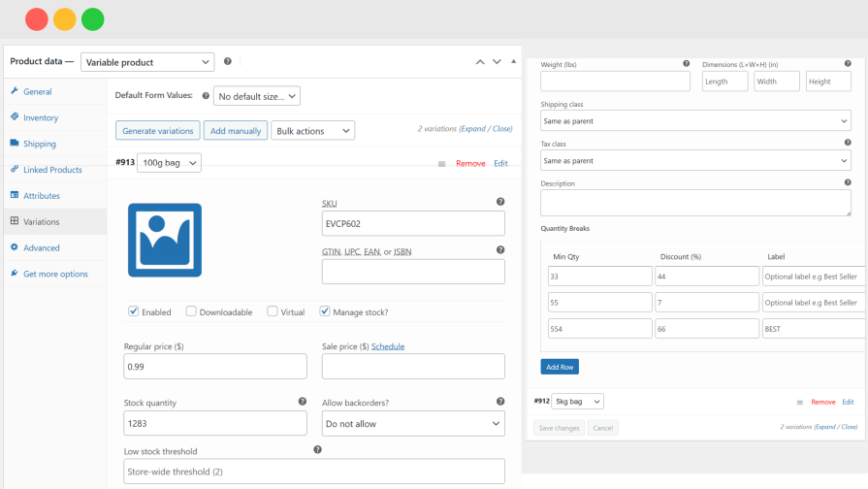Screen dimensions: 868x489
Task: Click the help icon next to Stock quantity
Action: (303, 401)
